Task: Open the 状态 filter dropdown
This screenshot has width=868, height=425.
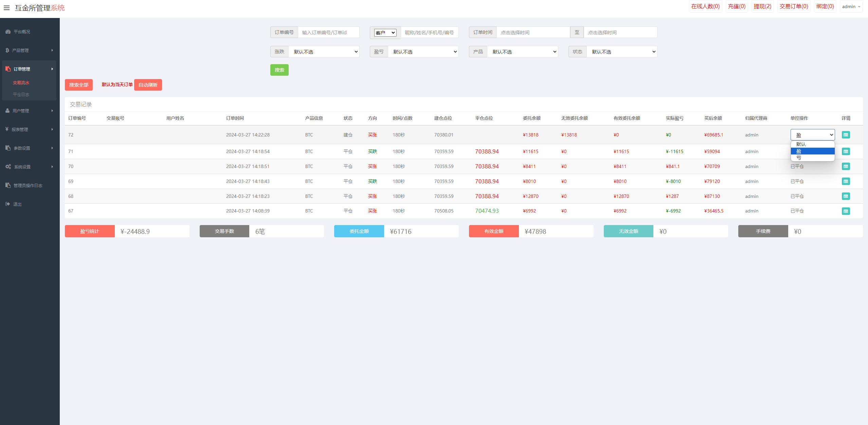Action: [x=621, y=52]
